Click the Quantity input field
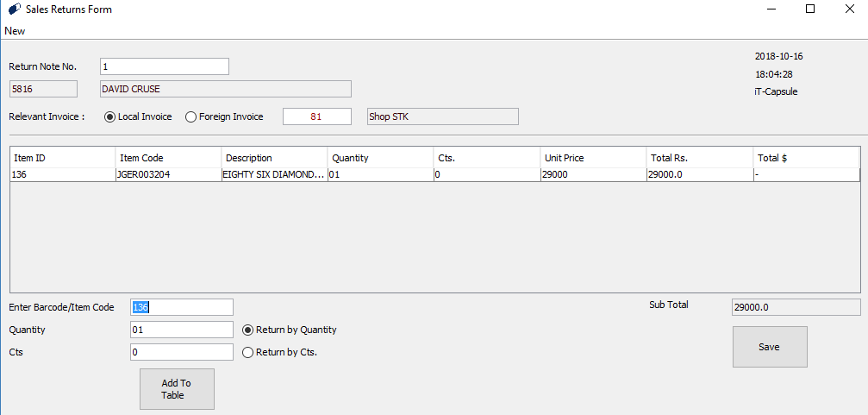The width and height of the screenshot is (868, 415). tap(181, 330)
